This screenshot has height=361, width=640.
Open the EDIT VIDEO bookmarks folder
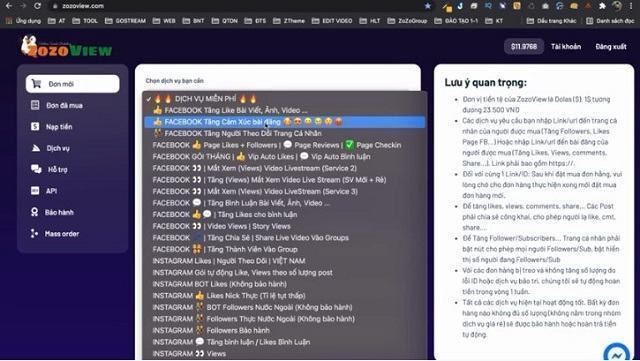(332, 21)
